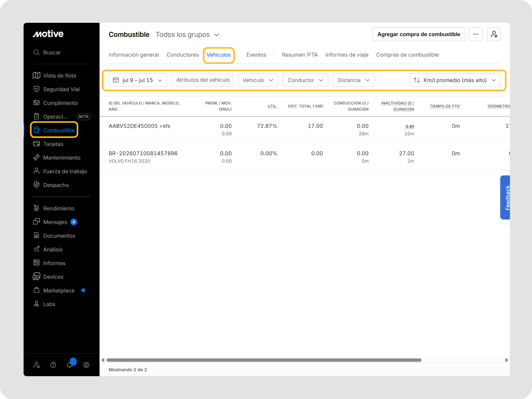Click Agregar compra de combustible button
Image resolution: width=532 pixels, height=399 pixels.
tap(419, 34)
